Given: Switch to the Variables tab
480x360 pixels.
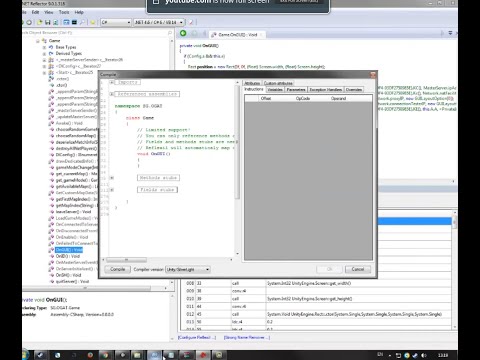Looking at the screenshot, I should 275,90.
